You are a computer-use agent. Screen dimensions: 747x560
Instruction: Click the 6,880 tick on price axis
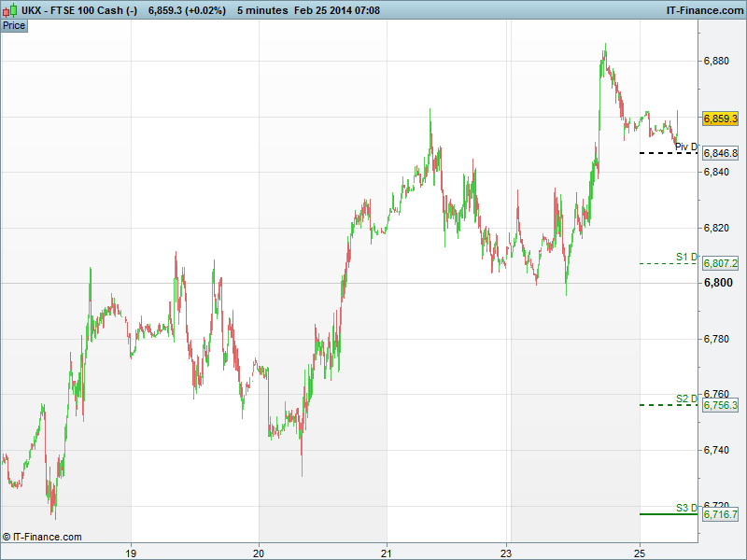(x=716, y=62)
